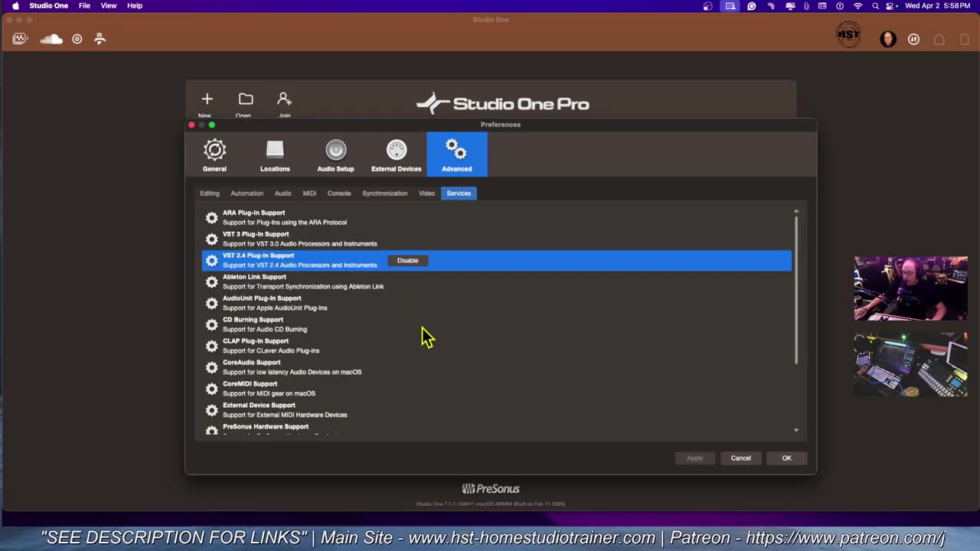Click the circular target icon in toolbar
The width and height of the screenshot is (980, 551).
tap(77, 39)
